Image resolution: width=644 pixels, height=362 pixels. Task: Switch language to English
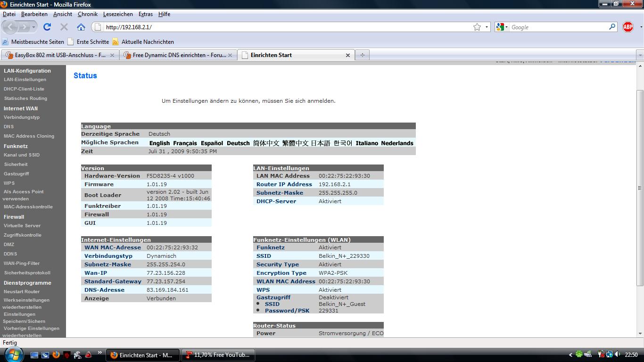pos(159,143)
